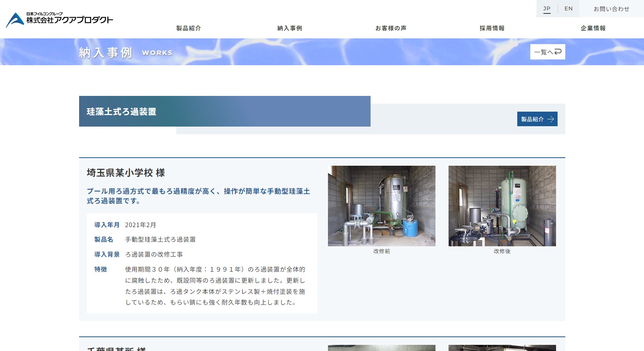Go to 採用情報 in the navigation bar
This screenshot has width=644, height=351.
(492, 28)
